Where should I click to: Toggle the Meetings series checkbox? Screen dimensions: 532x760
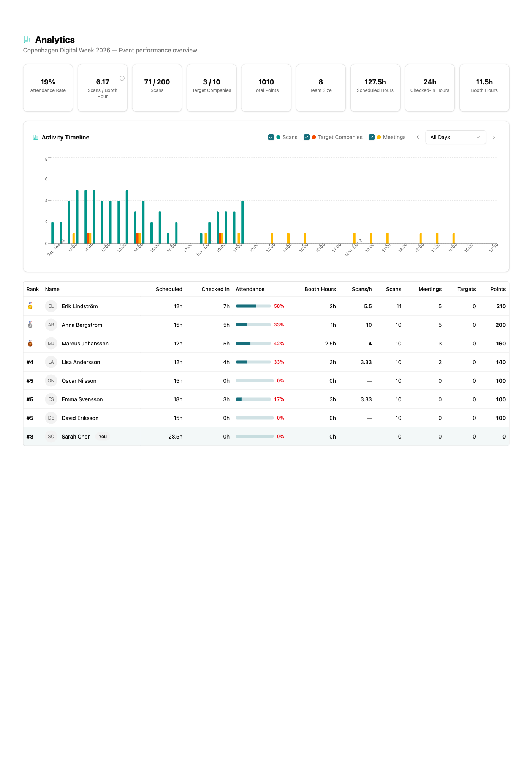(372, 137)
